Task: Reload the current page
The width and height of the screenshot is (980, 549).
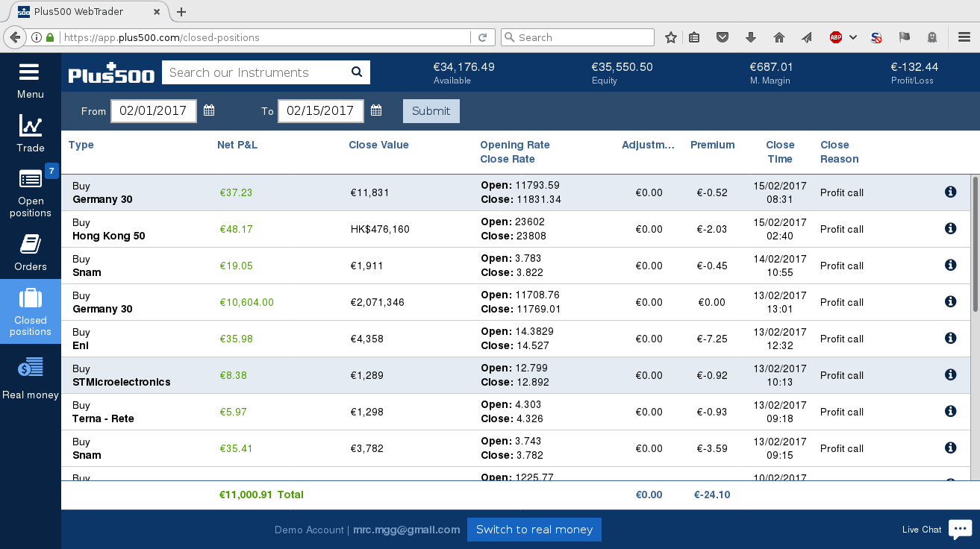Action: pos(482,37)
